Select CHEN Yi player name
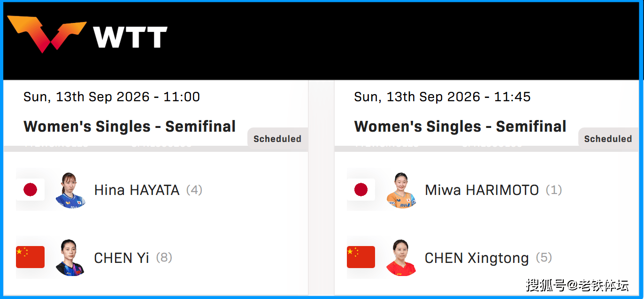 click(122, 258)
